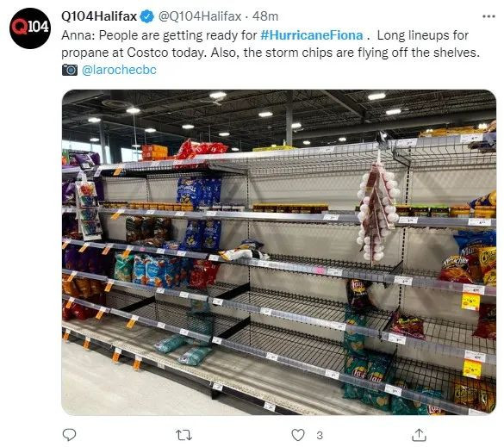This screenshot has height=447, width=504.
Task: Open the three-dot more options menu
Action: tap(488, 16)
